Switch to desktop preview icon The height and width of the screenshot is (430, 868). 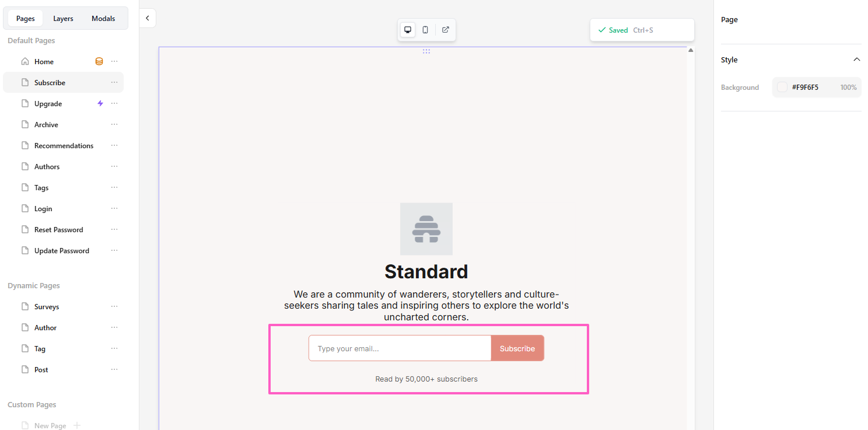click(408, 30)
